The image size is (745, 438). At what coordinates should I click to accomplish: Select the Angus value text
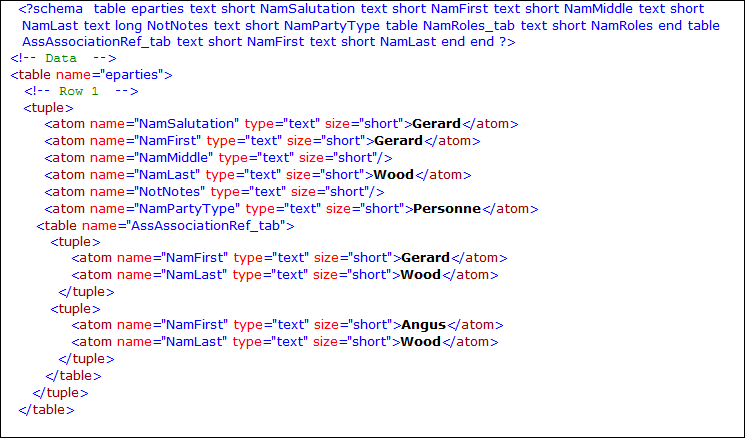pos(423,325)
